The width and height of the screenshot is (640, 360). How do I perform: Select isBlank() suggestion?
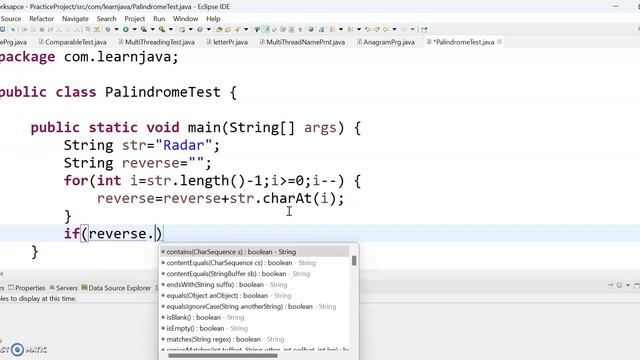254,317
